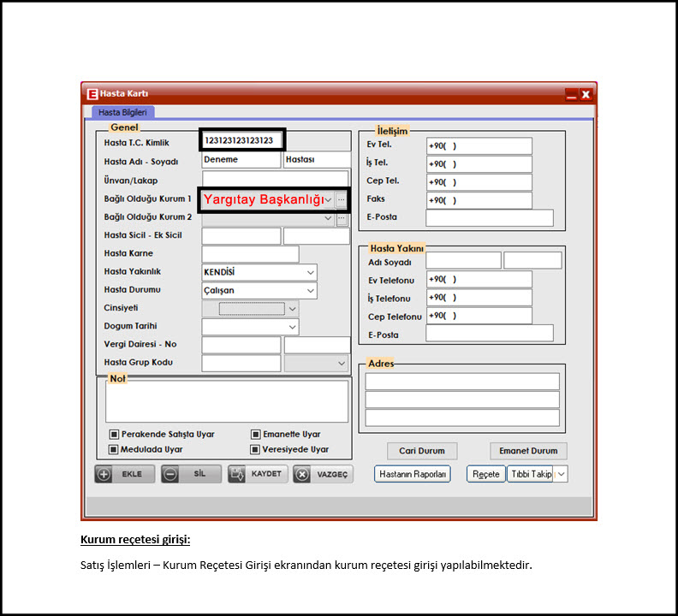Viewport: 678px width, 616px height.
Task: Click Hasta Yakını Cep Telefonu field
Action: coord(479,316)
